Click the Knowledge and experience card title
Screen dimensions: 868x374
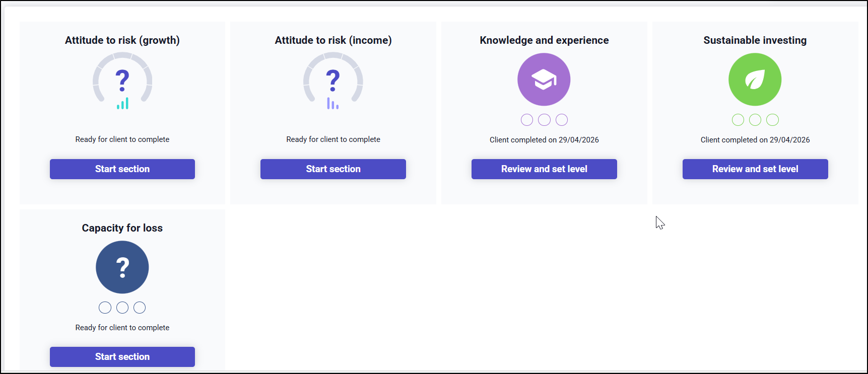pos(544,40)
